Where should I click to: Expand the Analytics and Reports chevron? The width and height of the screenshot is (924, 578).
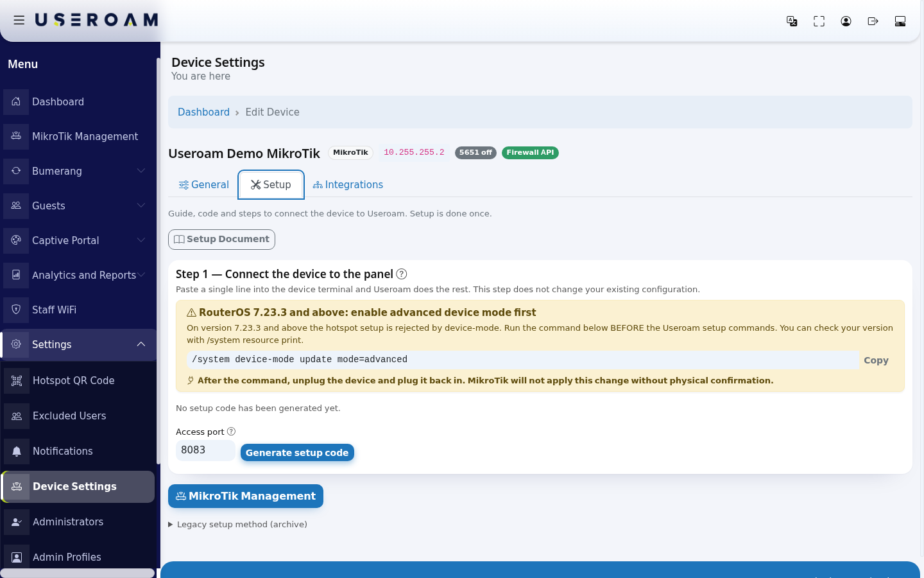pyautogui.click(x=141, y=275)
